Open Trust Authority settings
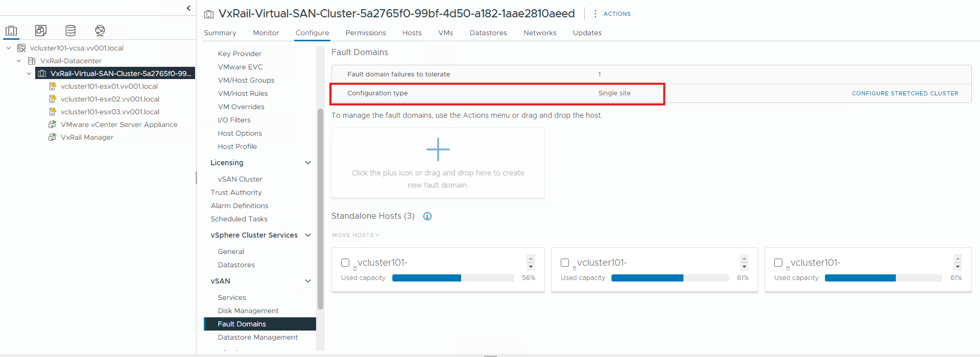 236,192
